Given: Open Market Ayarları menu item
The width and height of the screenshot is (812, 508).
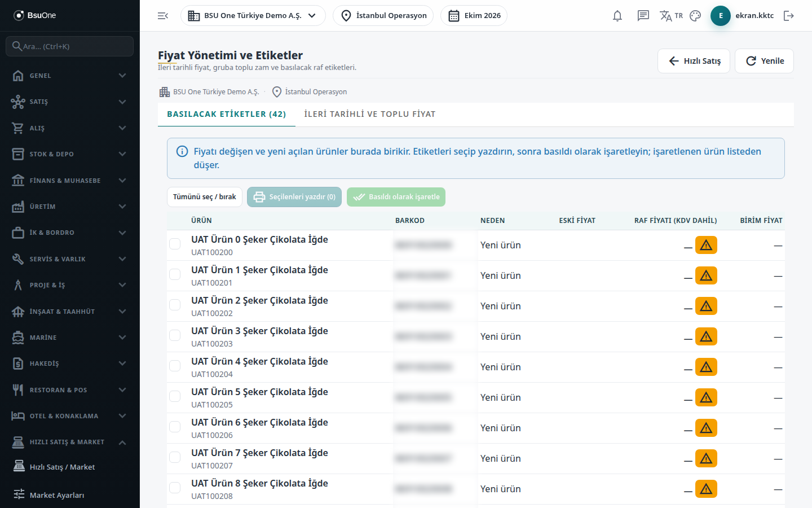Looking at the screenshot, I should [x=70, y=495].
